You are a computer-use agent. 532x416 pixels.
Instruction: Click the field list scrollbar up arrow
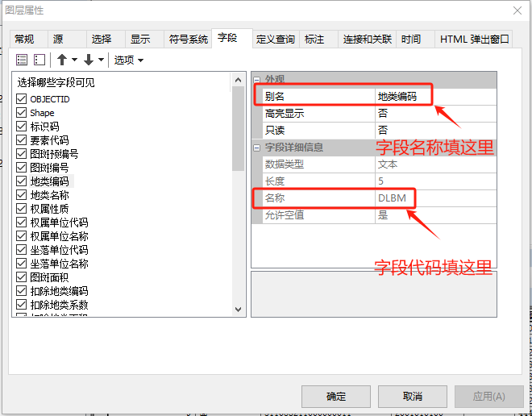click(239, 80)
